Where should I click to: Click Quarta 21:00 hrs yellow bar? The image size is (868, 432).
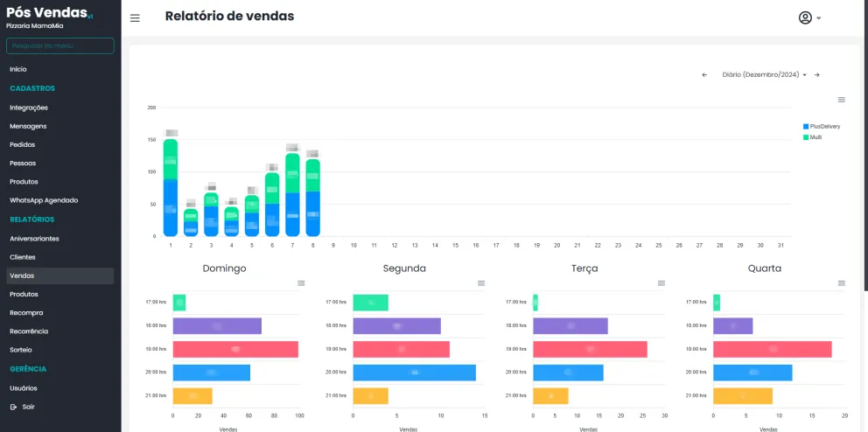coord(743,396)
